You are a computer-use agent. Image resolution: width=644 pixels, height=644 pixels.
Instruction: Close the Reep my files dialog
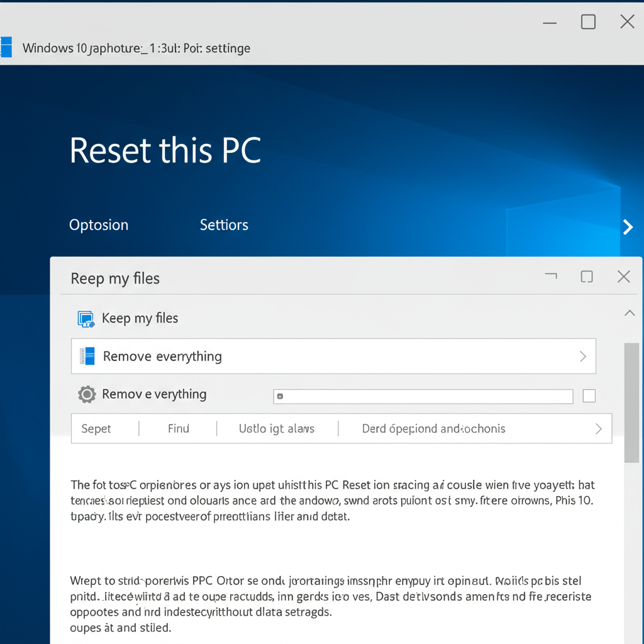tap(623, 277)
